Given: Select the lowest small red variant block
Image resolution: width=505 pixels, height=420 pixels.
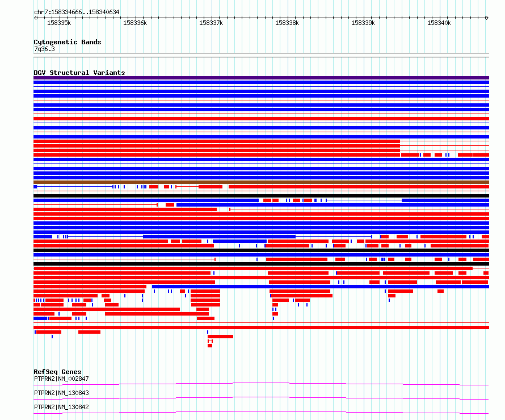Looking at the screenshot, I should tap(210, 346).
